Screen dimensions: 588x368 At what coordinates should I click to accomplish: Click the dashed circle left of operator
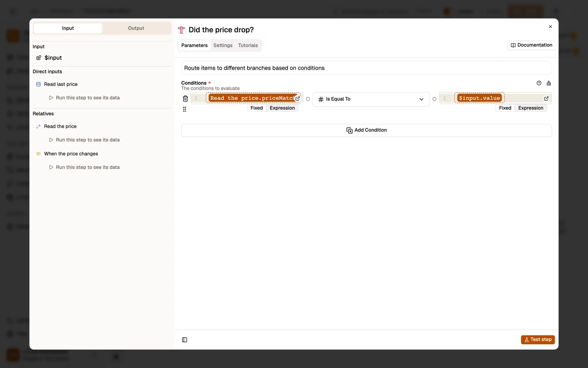coord(308,99)
